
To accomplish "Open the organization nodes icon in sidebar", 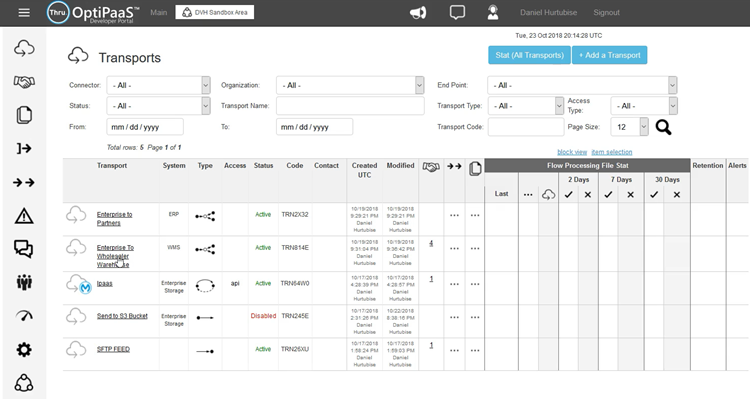I will click(24, 383).
